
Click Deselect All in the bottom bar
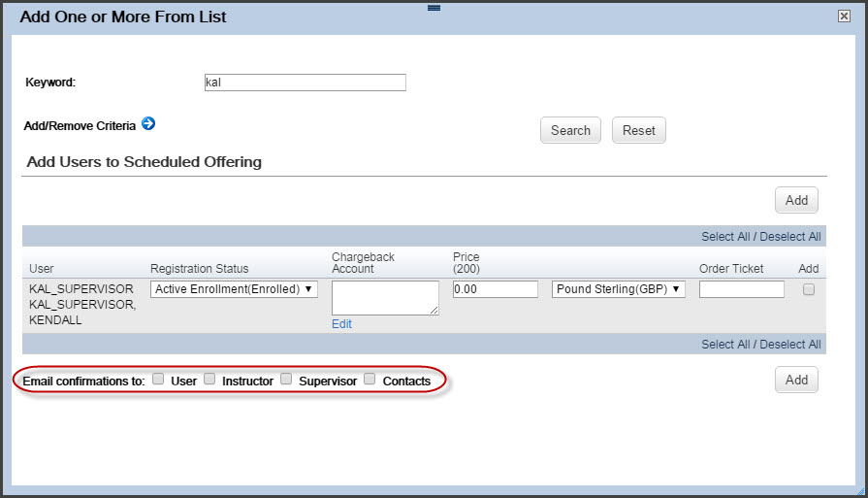pos(790,344)
